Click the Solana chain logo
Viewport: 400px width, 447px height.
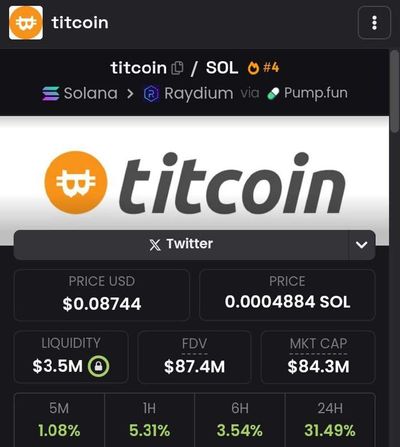click(x=51, y=93)
